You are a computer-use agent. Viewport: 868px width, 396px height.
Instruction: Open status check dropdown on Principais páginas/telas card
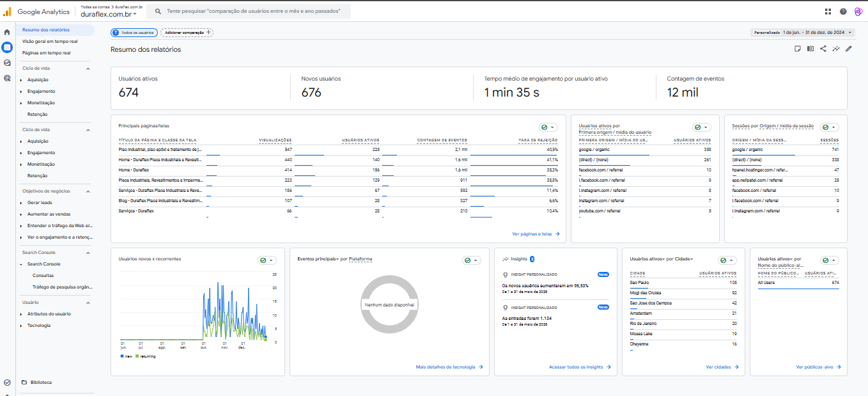pos(548,127)
